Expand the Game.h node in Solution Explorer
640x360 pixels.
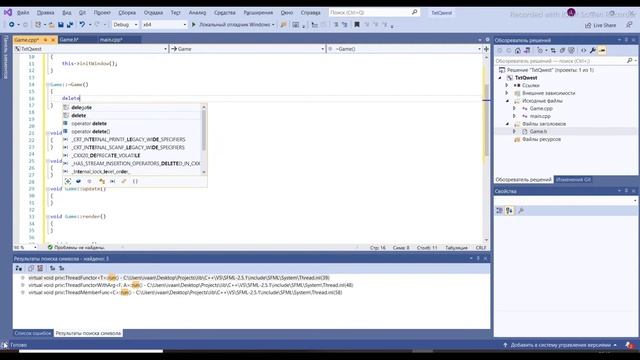tap(514, 131)
